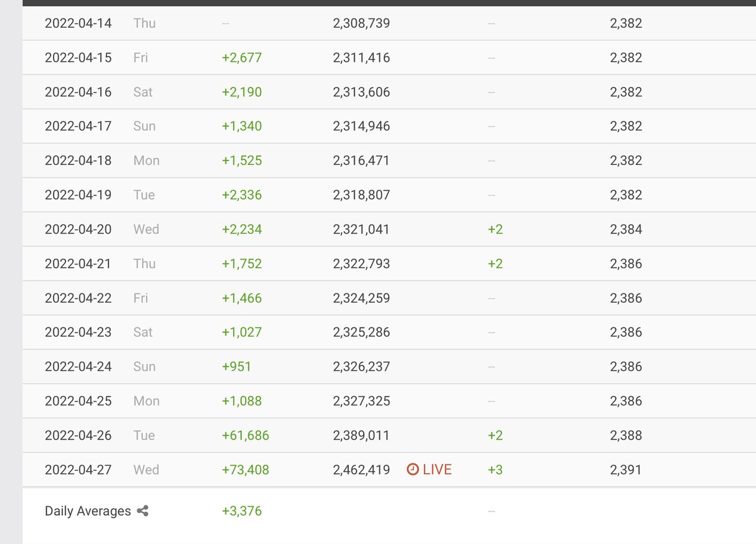Click total 2,316,471
This screenshot has width=756, height=544.
(362, 161)
